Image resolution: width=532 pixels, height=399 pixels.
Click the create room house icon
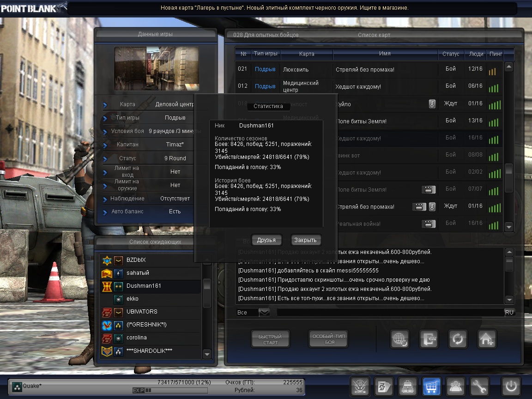click(x=487, y=339)
